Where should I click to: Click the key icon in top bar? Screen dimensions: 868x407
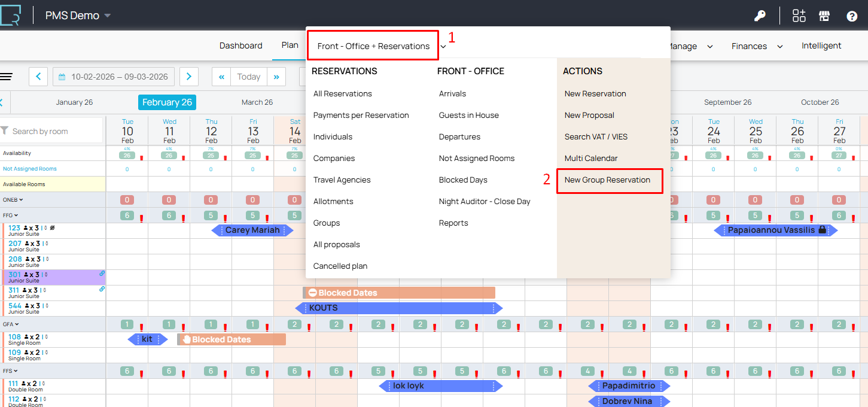point(760,16)
